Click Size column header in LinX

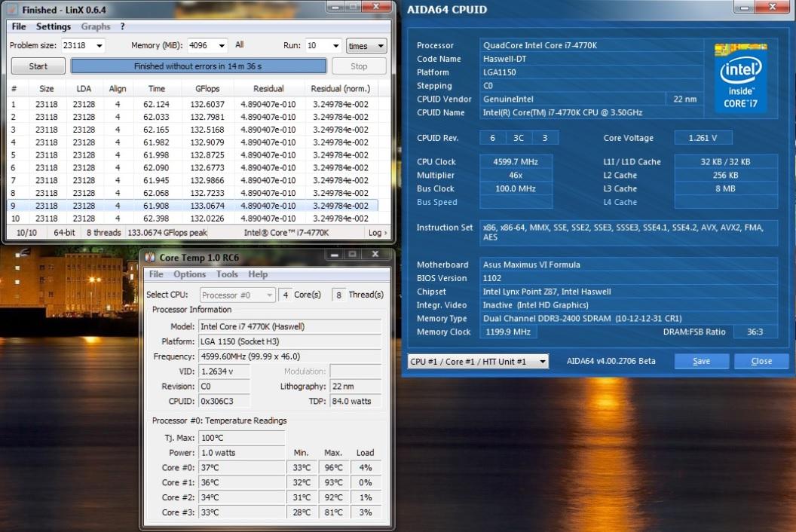(x=47, y=88)
